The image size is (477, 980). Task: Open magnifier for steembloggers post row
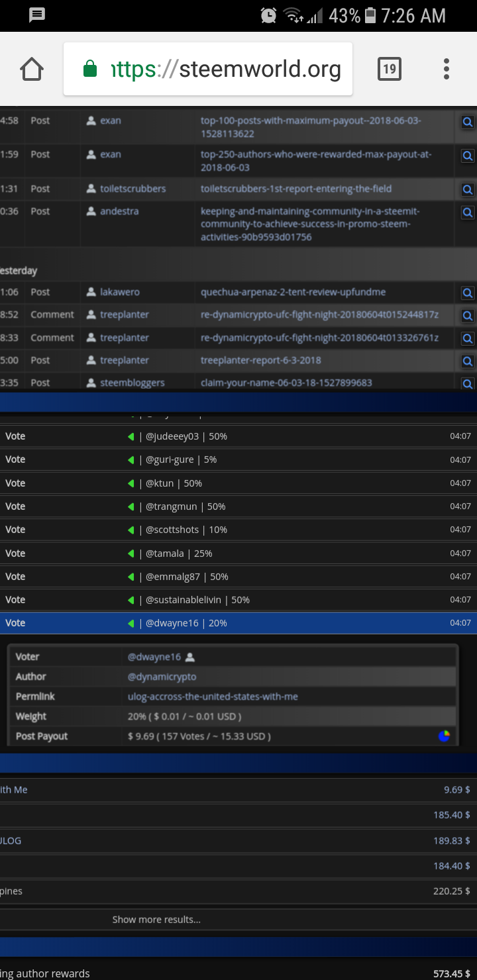pos(468,383)
